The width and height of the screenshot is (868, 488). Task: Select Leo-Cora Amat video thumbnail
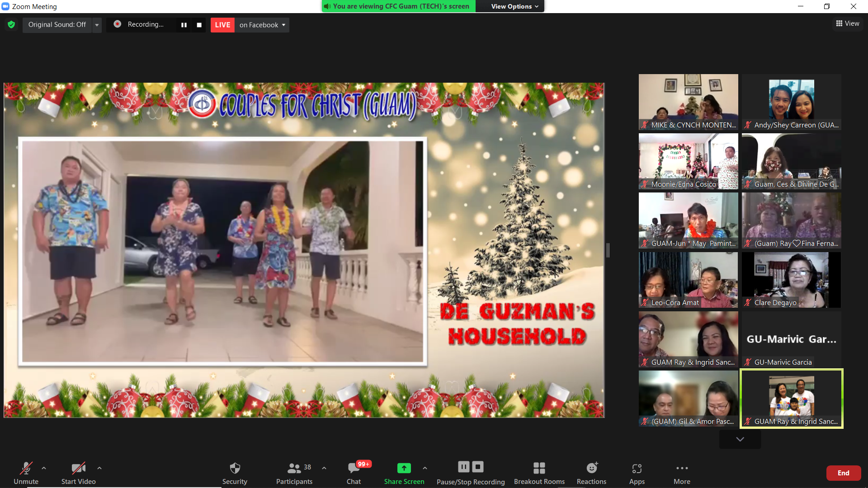click(x=688, y=280)
